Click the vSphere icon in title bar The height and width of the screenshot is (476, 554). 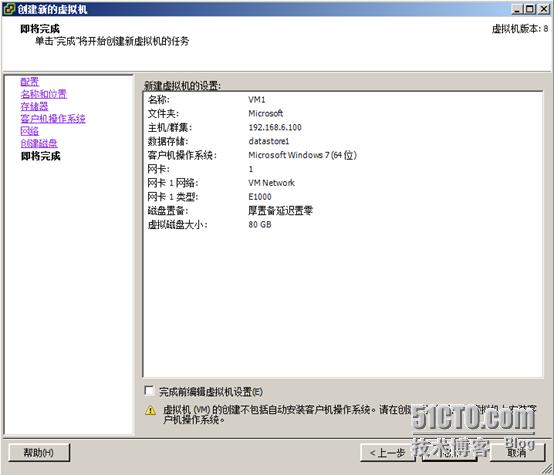pos(9,9)
